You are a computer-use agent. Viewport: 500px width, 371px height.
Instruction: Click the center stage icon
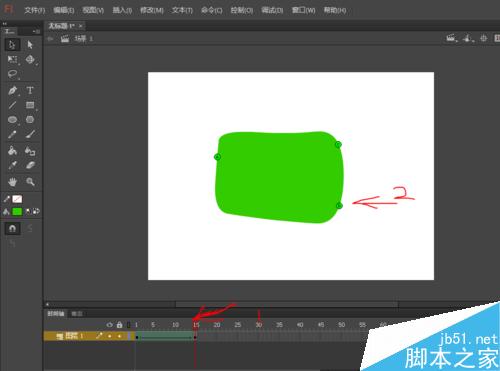click(484, 38)
